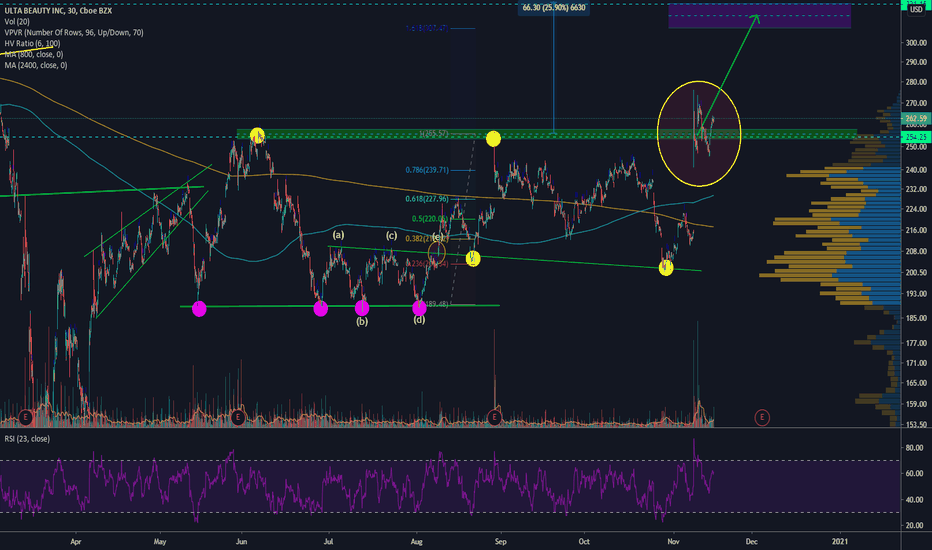The height and width of the screenshot is (550, 932).
Task: Select the RSI (23, close) legend
Action: pos(27,439)
